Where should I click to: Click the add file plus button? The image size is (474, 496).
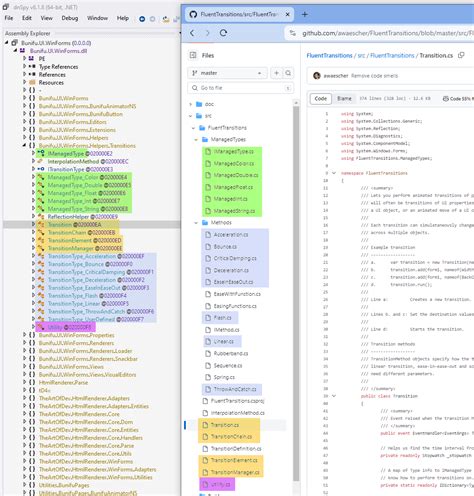[276, 73]
